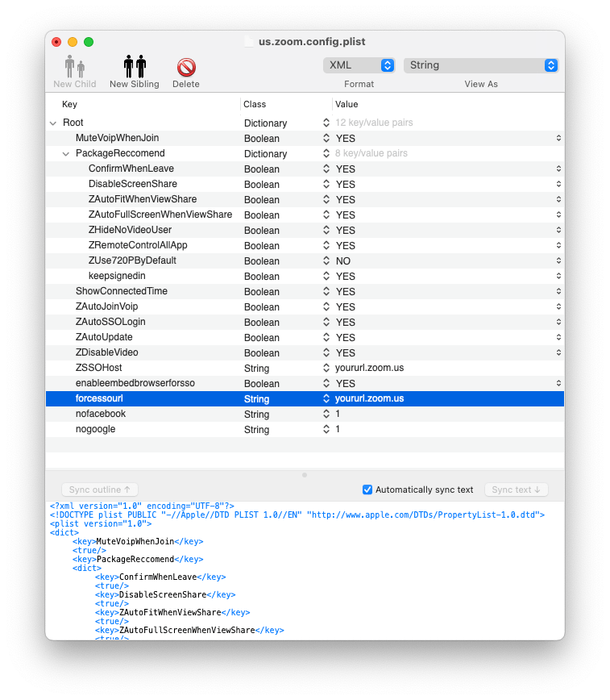Toggle Automatically sync text checkbox
The width and height of the screenshot is (610, 700).
(367, 490)
